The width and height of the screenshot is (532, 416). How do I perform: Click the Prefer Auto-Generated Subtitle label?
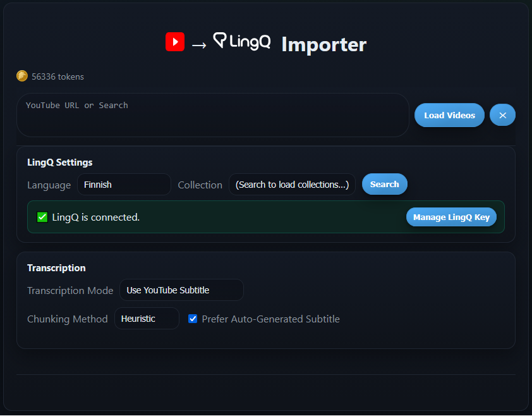point(270,319)
